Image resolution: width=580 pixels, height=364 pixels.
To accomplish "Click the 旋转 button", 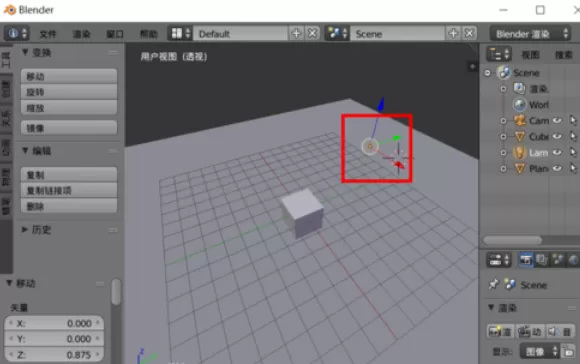I will click(x=69, y=92).
